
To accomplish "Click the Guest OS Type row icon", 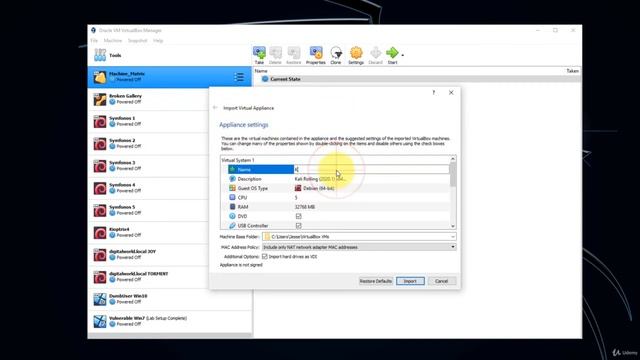I will tap(232, 188).
